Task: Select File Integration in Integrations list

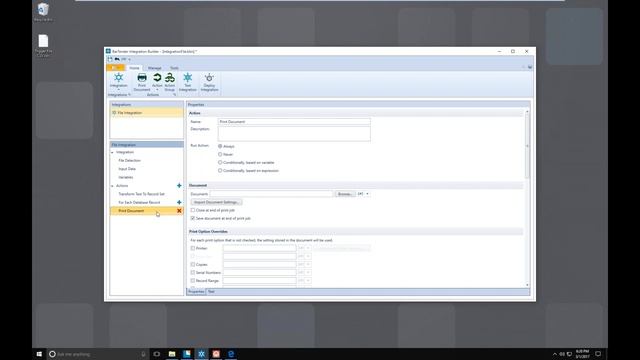Action: tap(147, 113)
